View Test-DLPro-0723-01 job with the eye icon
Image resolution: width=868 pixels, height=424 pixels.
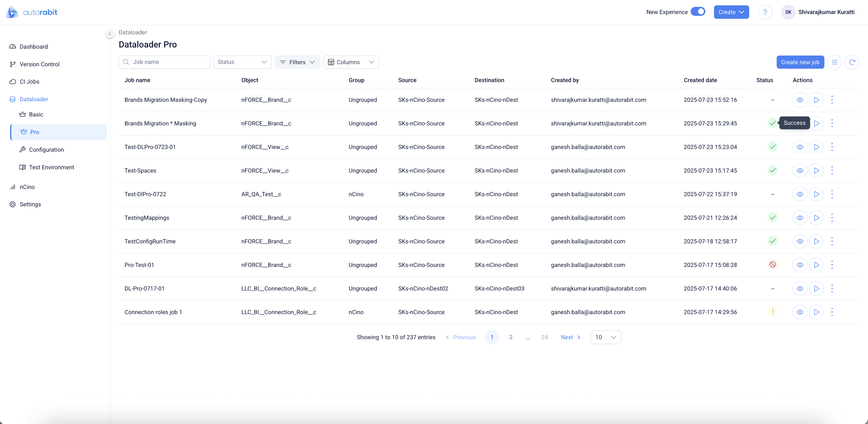(x=800, y=147)
